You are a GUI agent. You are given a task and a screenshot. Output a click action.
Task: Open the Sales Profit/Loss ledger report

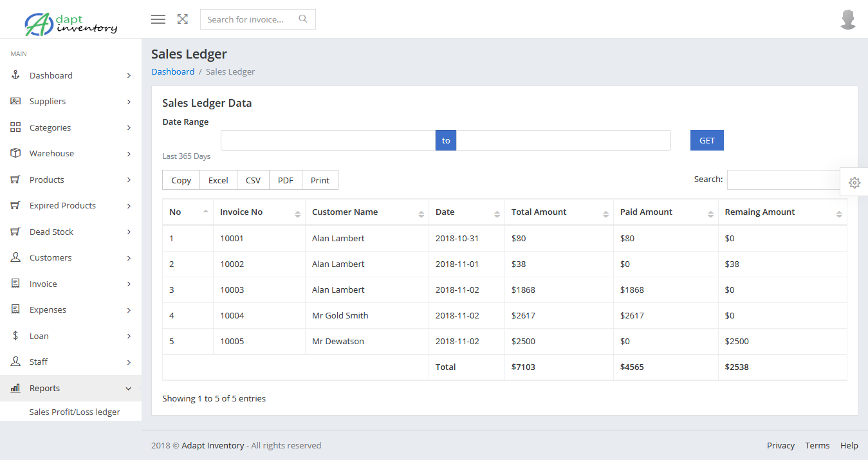click(x=74, y=412)
